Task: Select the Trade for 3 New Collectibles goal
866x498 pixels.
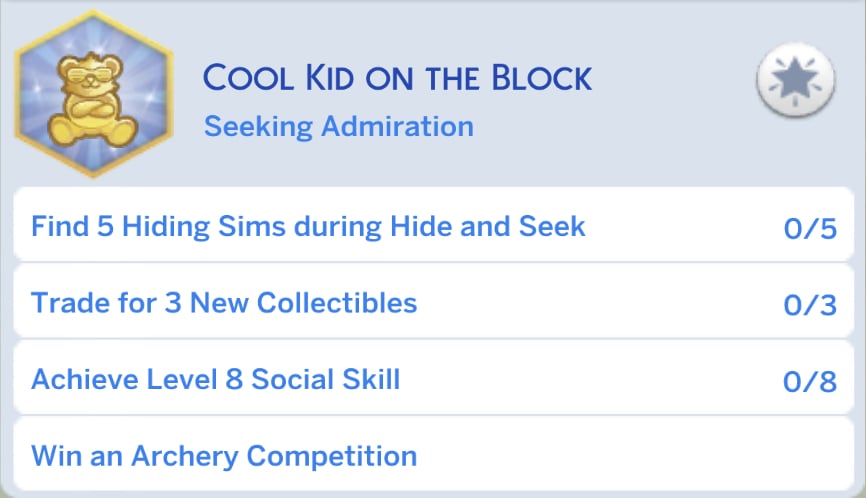Action: tap(224, 302)
